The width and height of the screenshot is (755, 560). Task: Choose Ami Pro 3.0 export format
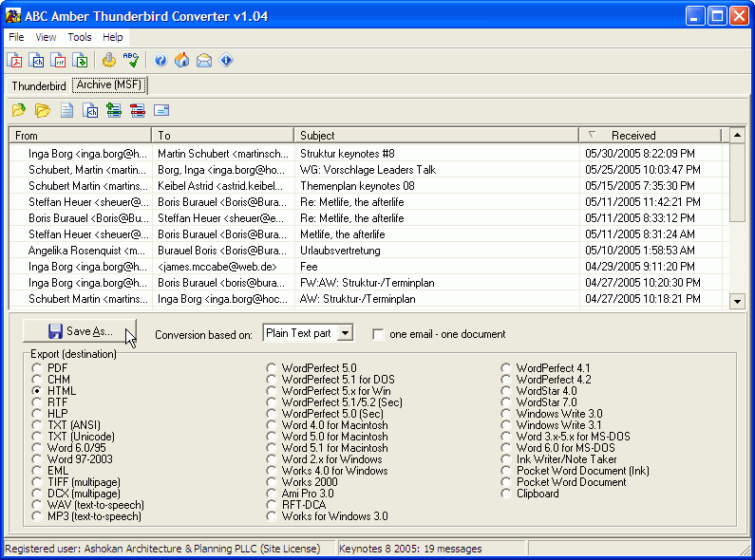[x=271, y=494]
